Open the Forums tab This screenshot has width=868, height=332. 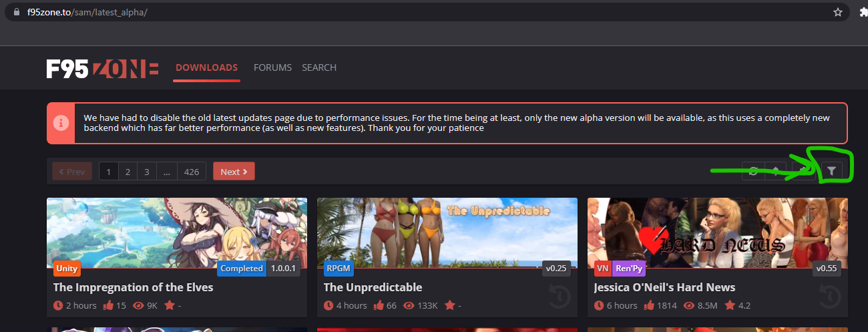click(272, 67)
